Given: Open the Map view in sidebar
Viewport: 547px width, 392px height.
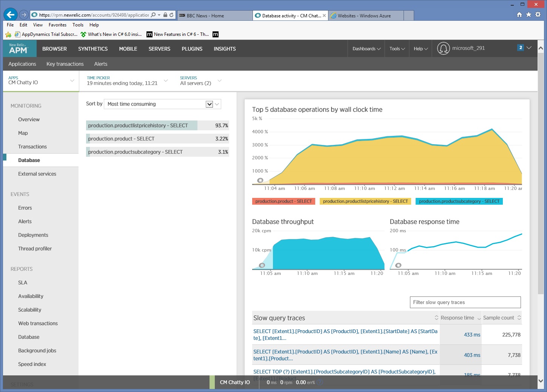Looking at the screenshot, I should tap(23, 133).
